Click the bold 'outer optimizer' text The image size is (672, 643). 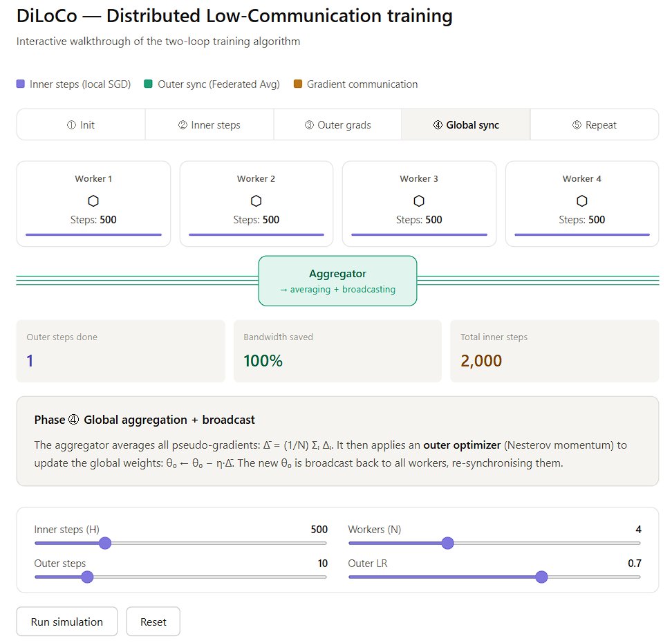(462, 445)
